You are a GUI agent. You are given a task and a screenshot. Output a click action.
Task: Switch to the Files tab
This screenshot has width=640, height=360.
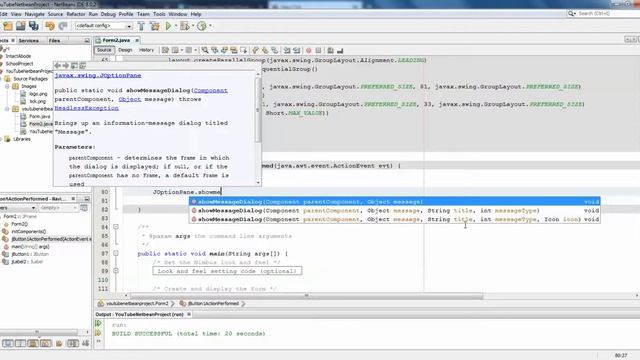coord(54,41)
